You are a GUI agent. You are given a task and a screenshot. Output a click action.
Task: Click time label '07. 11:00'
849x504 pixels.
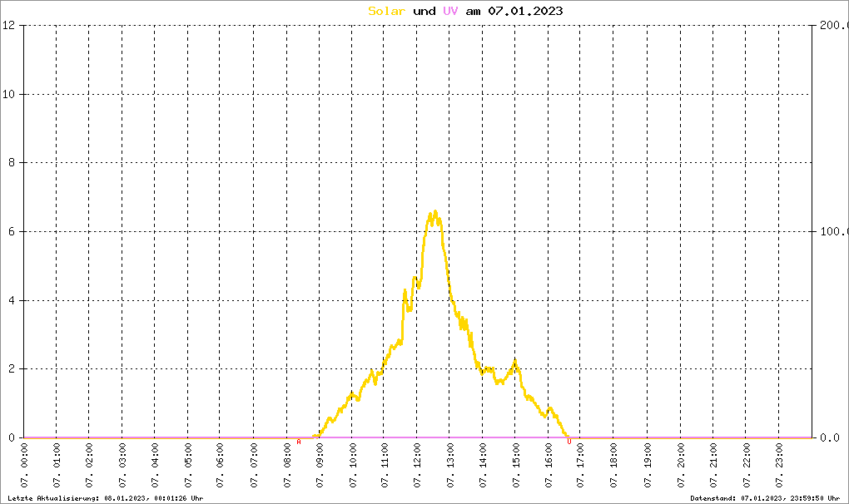pos(385,466)
